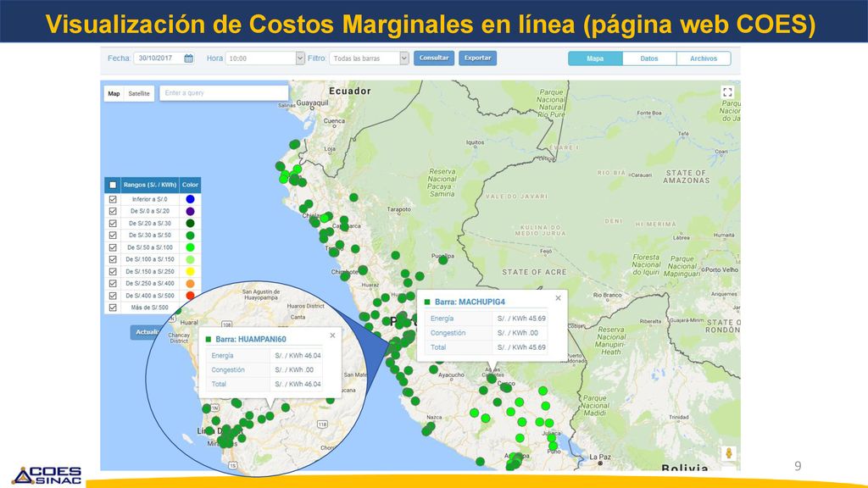The height and width of the screenshot is (488, 868).
Task: Click the purple swatch for 'De S/.0 a S/.20'
Action: [190, 211]
